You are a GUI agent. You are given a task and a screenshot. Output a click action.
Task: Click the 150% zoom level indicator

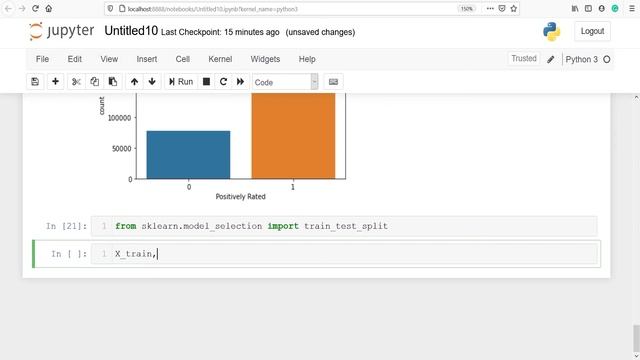pyautogui.click(x=467, y=9)
